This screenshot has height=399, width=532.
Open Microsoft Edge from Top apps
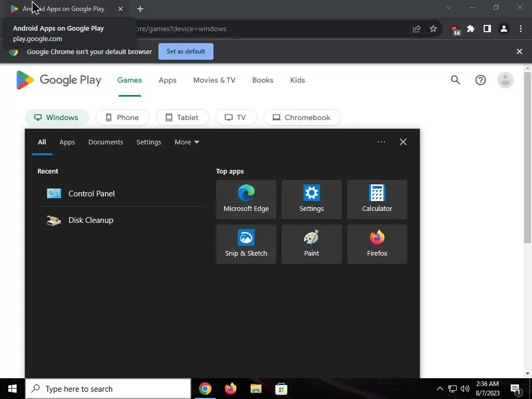tap(246, 199)
